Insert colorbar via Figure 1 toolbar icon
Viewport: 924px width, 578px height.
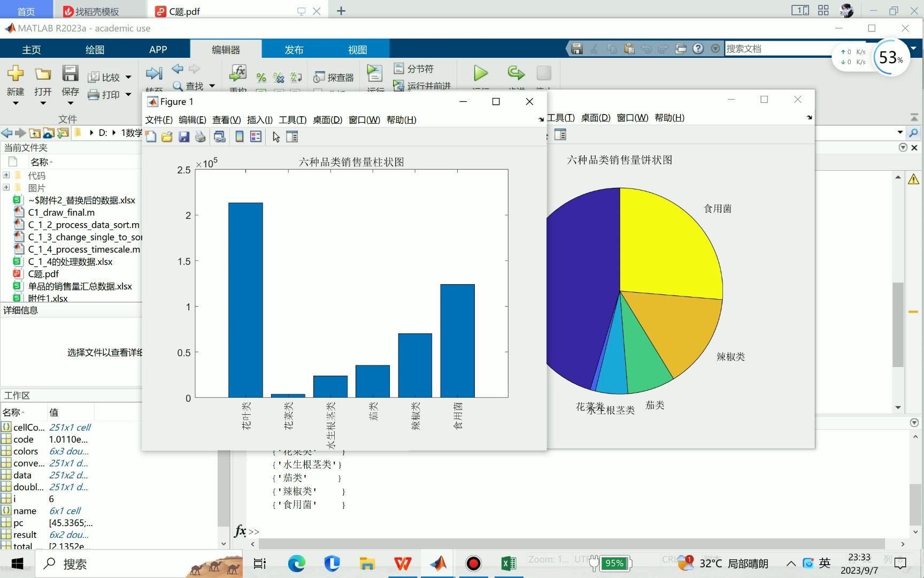[240, 137]
